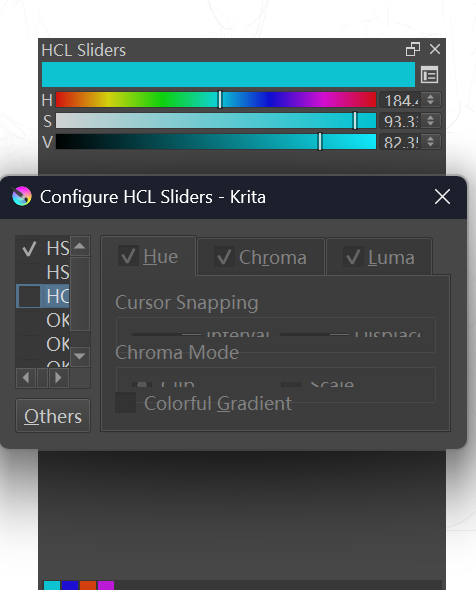Click the rainbow Hue slider
This screenshot has width=476, height=590.
tap(216, 100)
